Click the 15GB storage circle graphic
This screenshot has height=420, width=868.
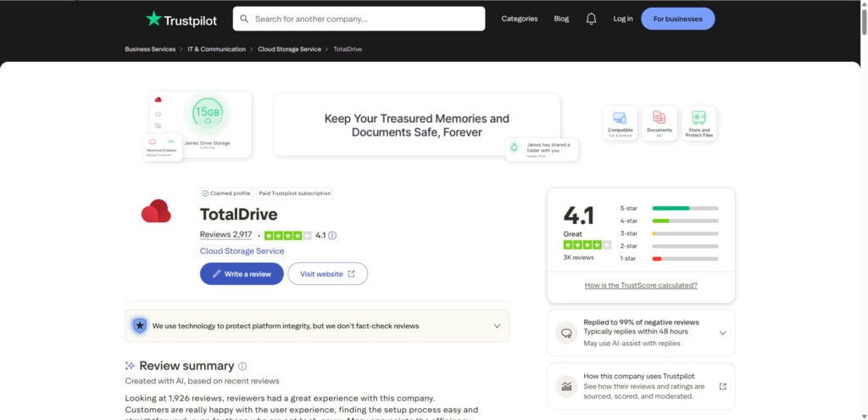208,113
